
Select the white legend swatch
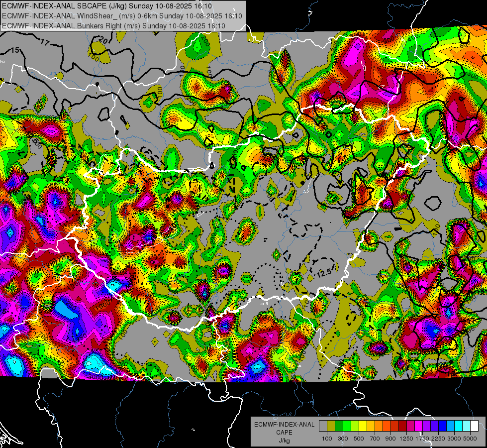pos(474,426)
